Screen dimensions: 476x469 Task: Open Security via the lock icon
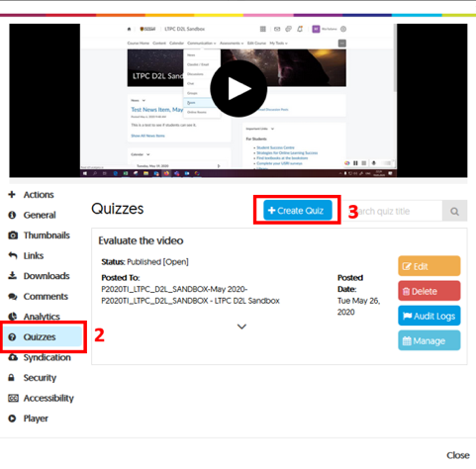click(x=12, y=378)
